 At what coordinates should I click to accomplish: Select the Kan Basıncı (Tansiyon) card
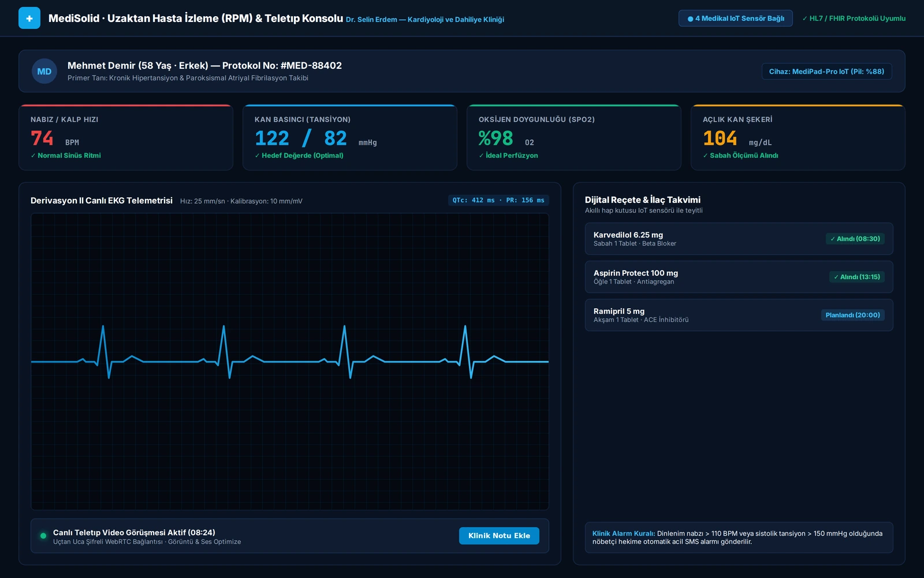[350, 138]
